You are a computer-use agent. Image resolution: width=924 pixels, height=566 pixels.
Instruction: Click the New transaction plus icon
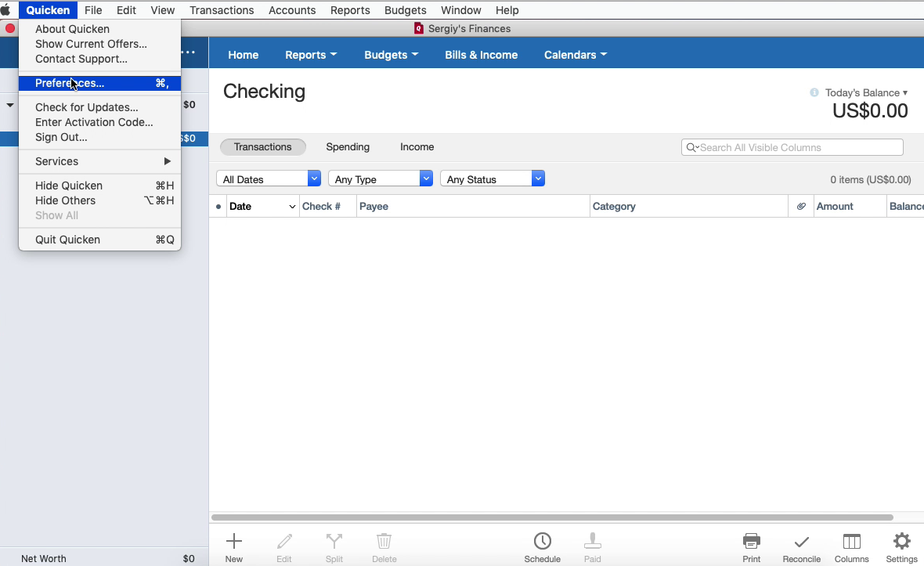point(234,541)
